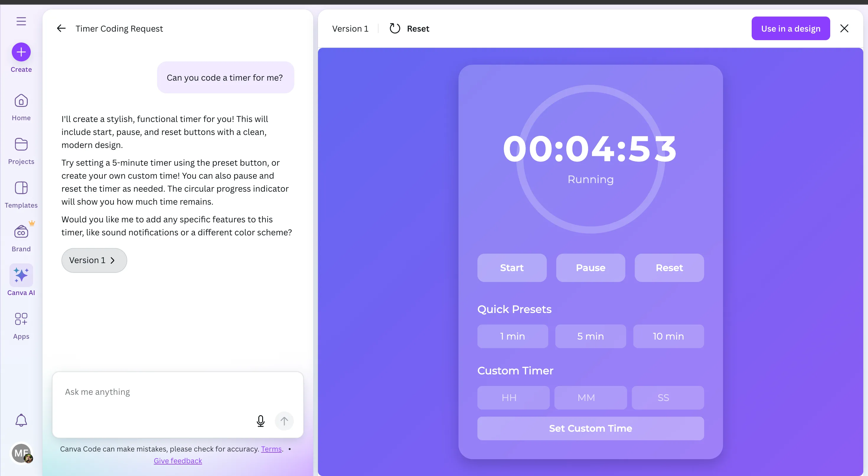The height and width of the screenshot is (476, 868).
Task: Open notifications bell icon
Action: pos(21,420)
